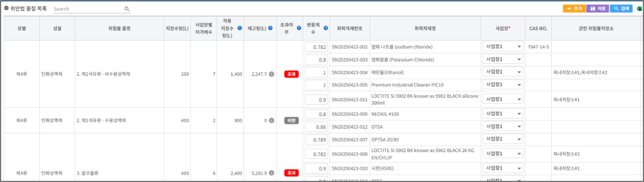Screen dimensions: 644x182
Task: Open 사업장 dropdown for NEOKIL #100 row
Action: coord(503,114)
